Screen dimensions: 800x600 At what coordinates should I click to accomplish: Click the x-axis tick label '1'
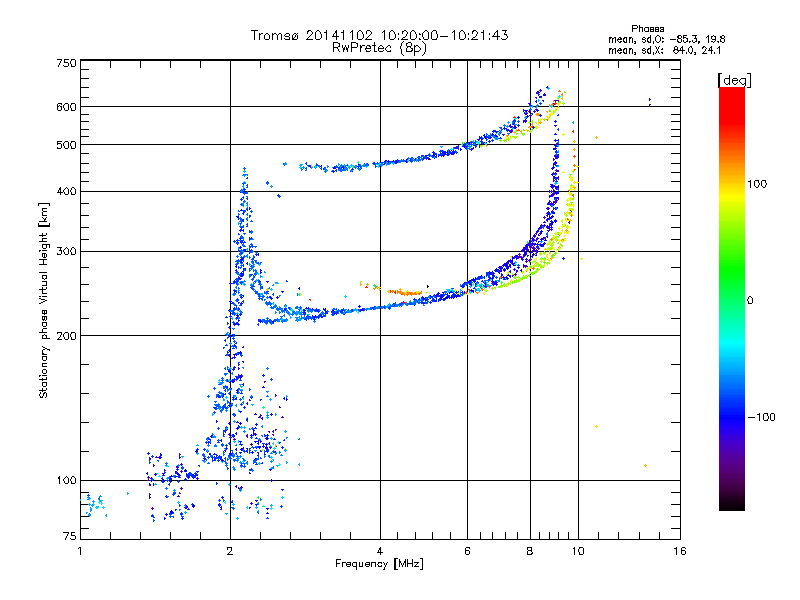point(80,551)
